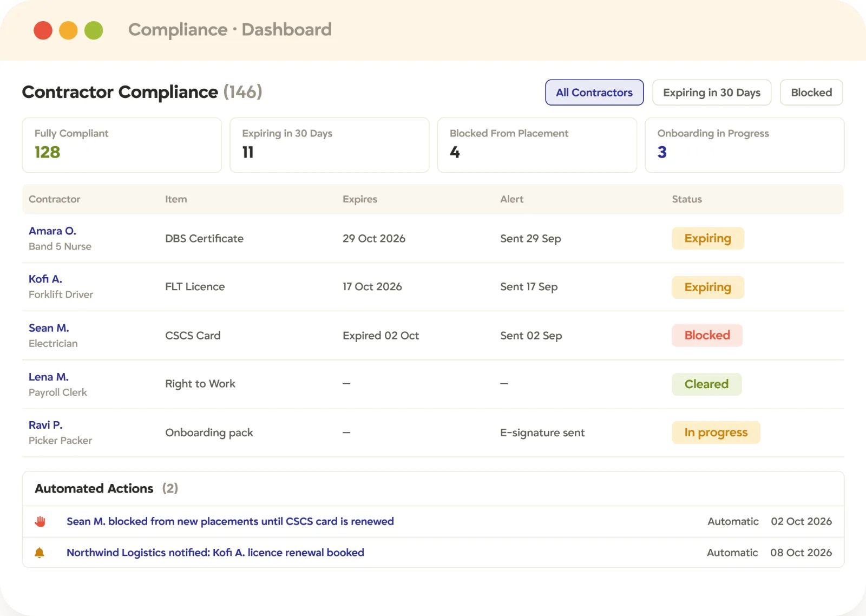This screenshot has width=866, height=616.
Task: Click the Cleared status badge for Lena M.
Action: 706,384
